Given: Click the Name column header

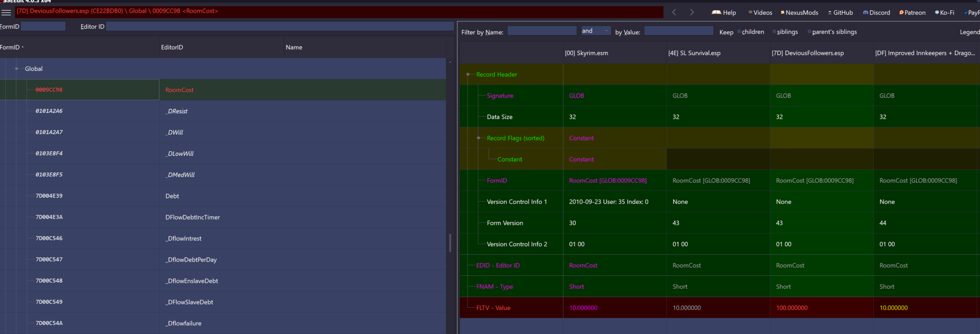Looking at the screenshot, I should [364, 47].
